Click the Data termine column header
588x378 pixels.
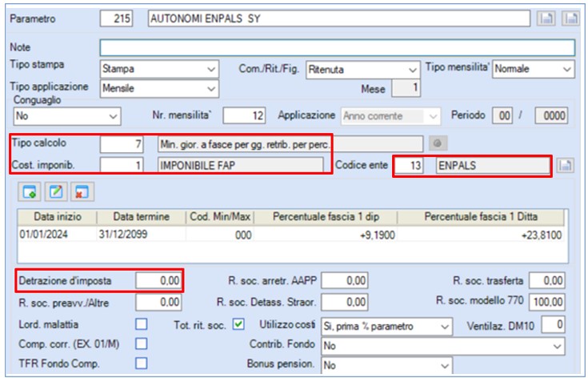tap(142, 216)
